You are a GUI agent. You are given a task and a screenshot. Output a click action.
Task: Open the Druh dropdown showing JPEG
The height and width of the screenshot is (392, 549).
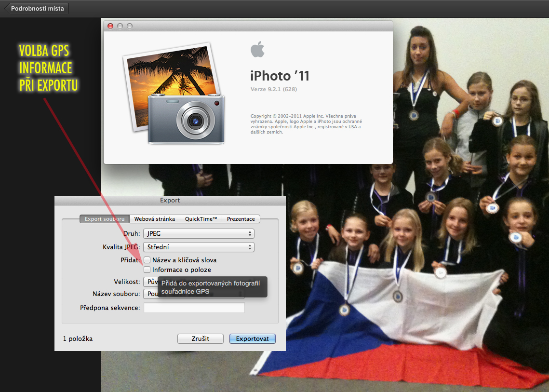coord(199,233)
